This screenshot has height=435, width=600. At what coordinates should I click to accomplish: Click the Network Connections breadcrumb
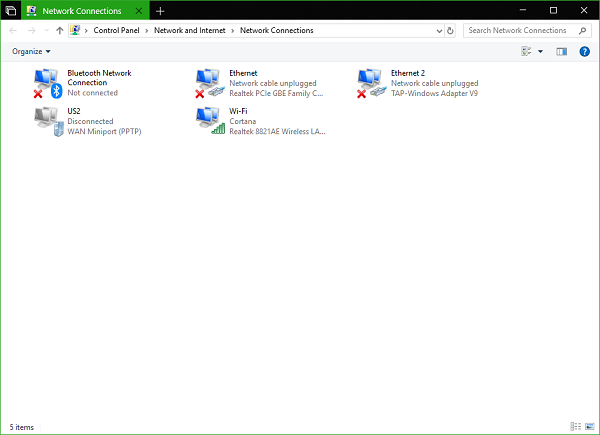click(276, 30)
